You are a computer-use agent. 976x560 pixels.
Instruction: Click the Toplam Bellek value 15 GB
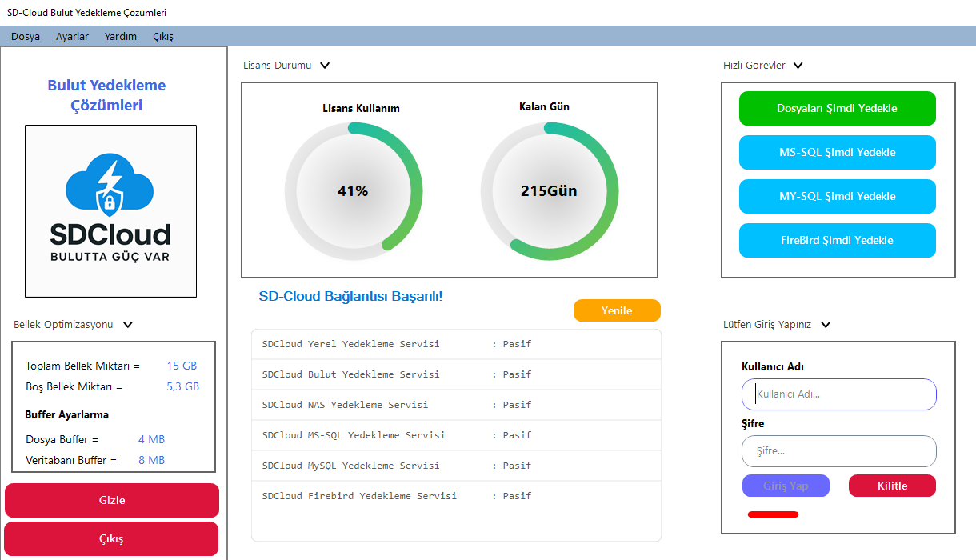click(x=182, y=366)
